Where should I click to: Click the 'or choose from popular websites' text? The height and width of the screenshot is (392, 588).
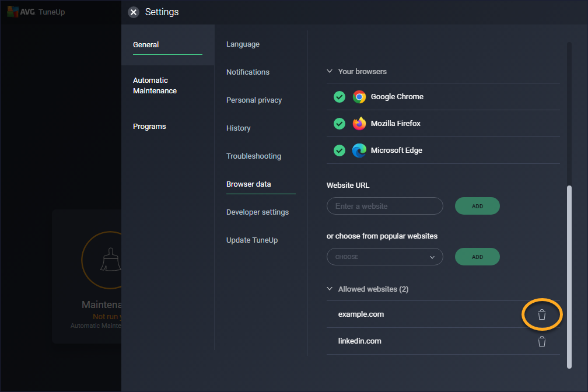pos(381,236)
